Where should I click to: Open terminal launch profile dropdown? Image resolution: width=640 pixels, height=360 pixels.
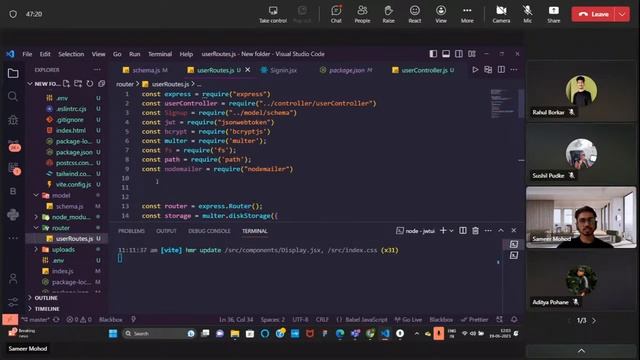pyautogui.click(x=451, y=231)
